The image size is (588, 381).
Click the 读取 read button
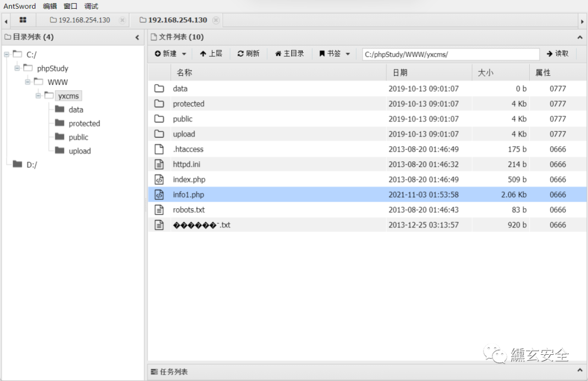coord(558,53)
